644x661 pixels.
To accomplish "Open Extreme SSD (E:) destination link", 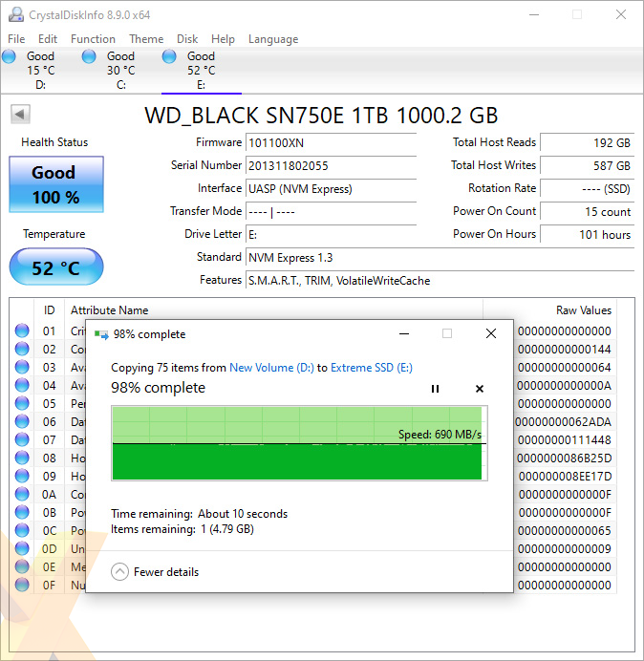I will point(372,368).
